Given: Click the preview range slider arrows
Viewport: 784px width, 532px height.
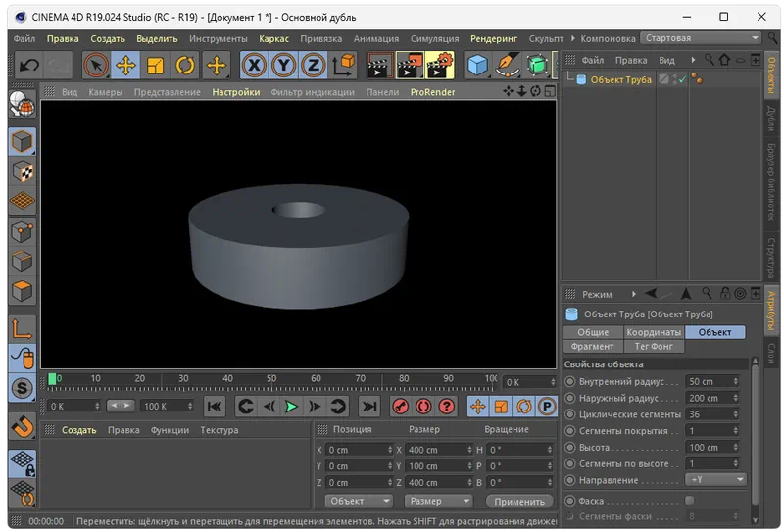Looking at the screenshot, I should coord(121,406).
